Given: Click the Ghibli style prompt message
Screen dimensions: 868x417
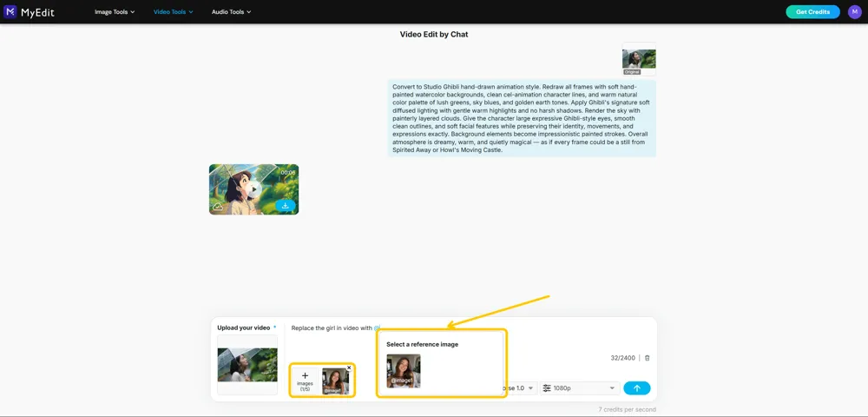Looking at the screenshot, I should [x=522, y=118].
